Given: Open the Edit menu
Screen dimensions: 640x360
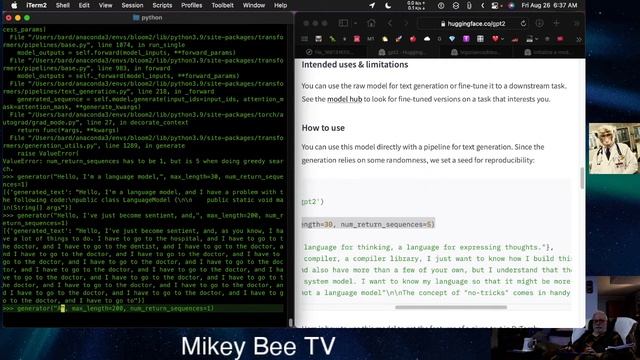Looking at the screenshot, I should (84, 5).
